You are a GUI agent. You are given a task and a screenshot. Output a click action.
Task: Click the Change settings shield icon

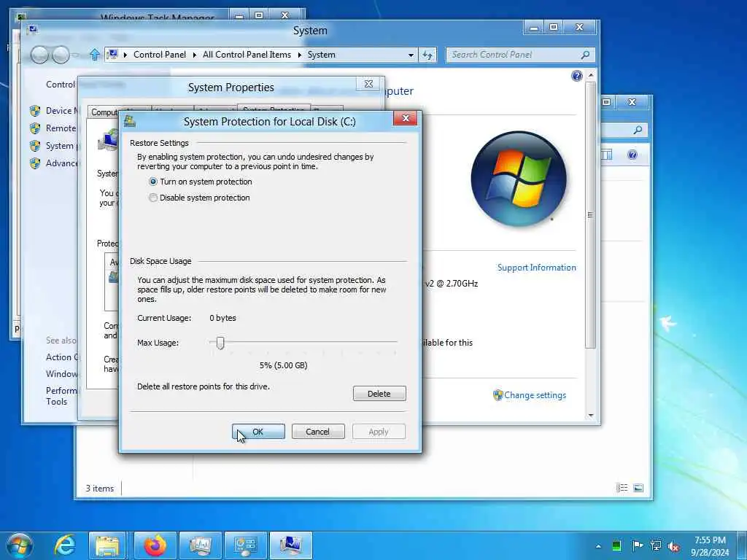[498, 394]
